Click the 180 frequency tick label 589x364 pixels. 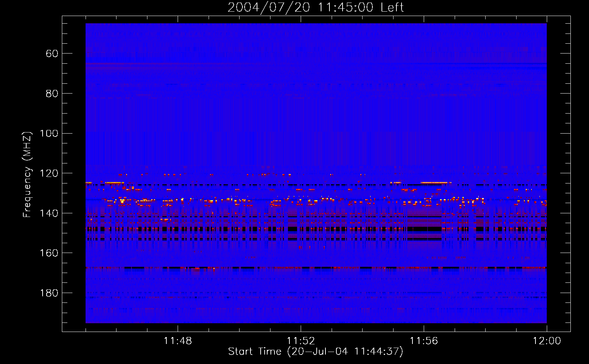pos(49,293)
